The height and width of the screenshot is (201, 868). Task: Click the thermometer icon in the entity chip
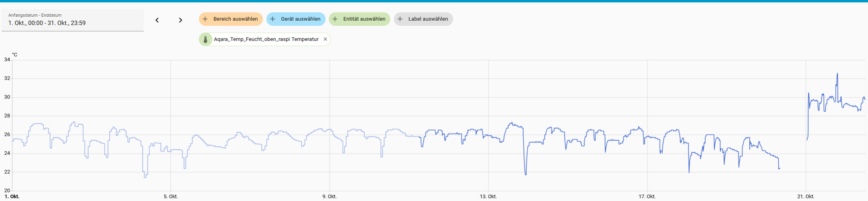206,39
